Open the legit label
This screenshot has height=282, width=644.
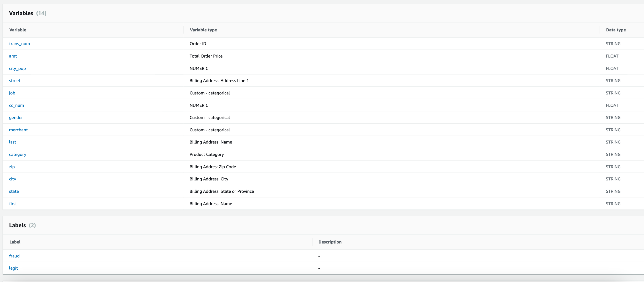pos(14,268)
